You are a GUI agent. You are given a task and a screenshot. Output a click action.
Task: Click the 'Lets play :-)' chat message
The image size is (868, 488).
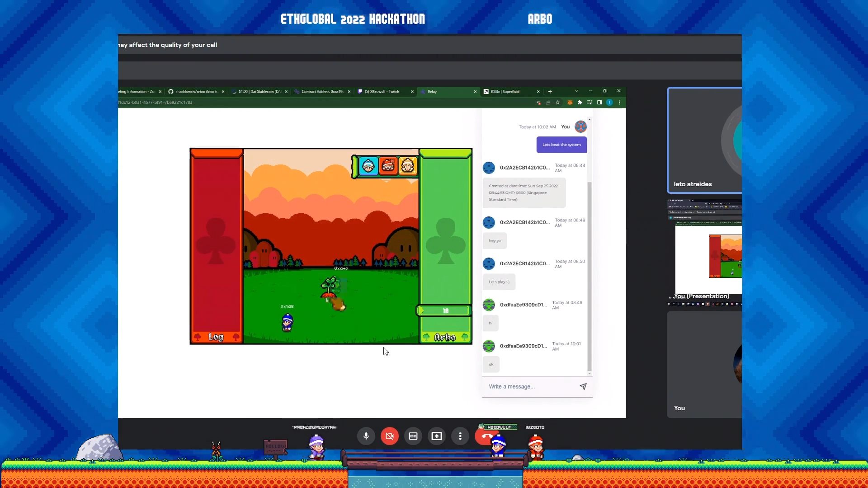click(499, 282)
